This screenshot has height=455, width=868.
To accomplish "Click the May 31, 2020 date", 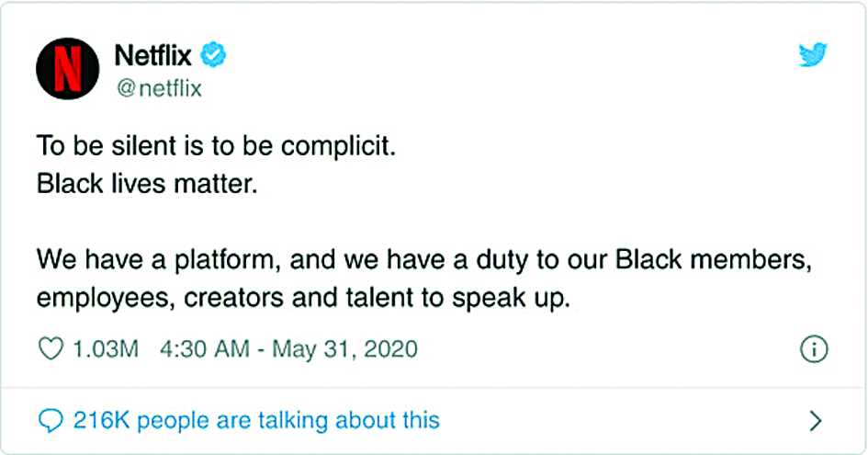I will (344, 349).
